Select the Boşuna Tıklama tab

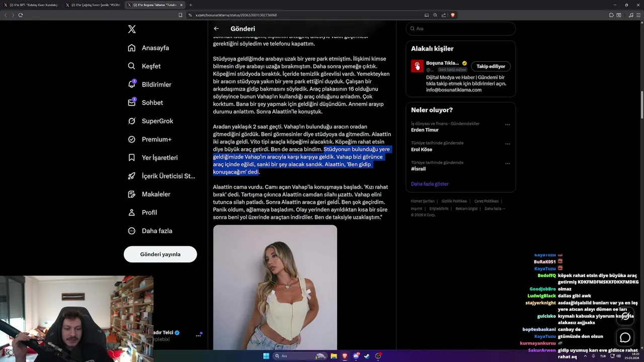click(155, 5)
